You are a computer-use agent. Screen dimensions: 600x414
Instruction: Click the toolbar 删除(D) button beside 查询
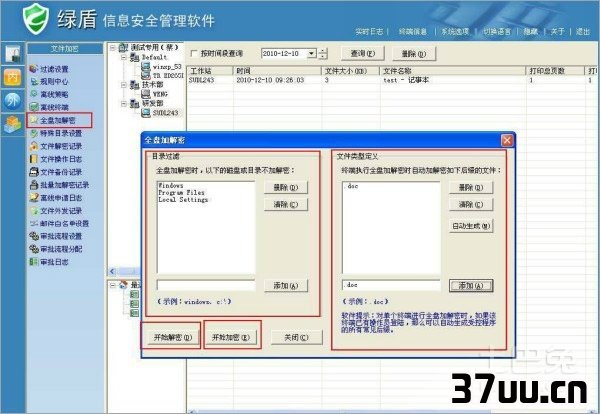tap(414, 54)
